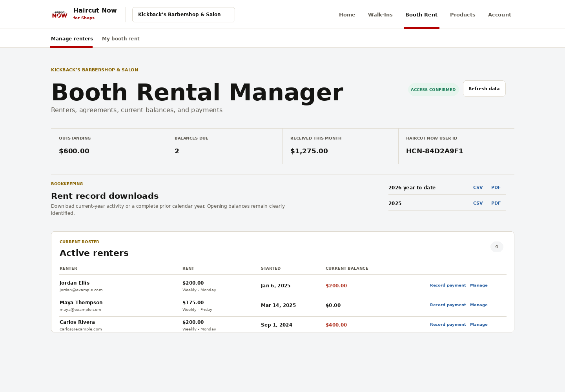Click the Current Balance column header
Screen dimensions: 565x392
(347, 269)
